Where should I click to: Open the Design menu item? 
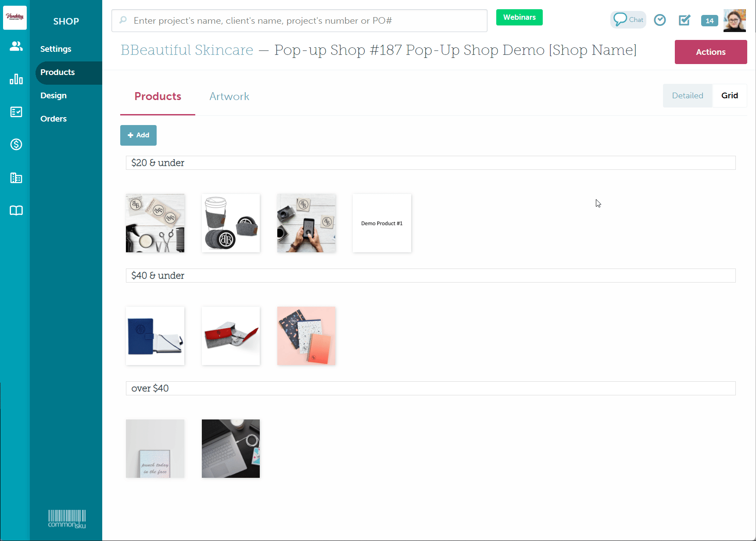[54, 96]
